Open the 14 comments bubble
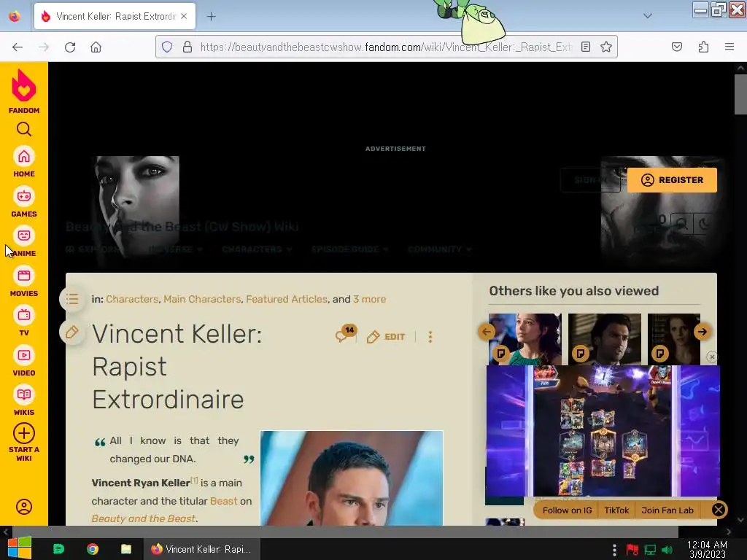 click(x=345, y=334)
